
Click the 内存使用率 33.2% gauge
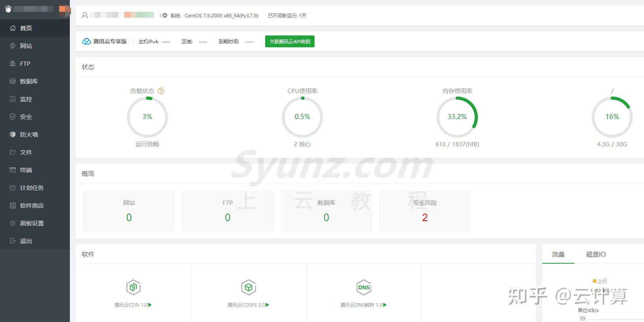point(457,117)
